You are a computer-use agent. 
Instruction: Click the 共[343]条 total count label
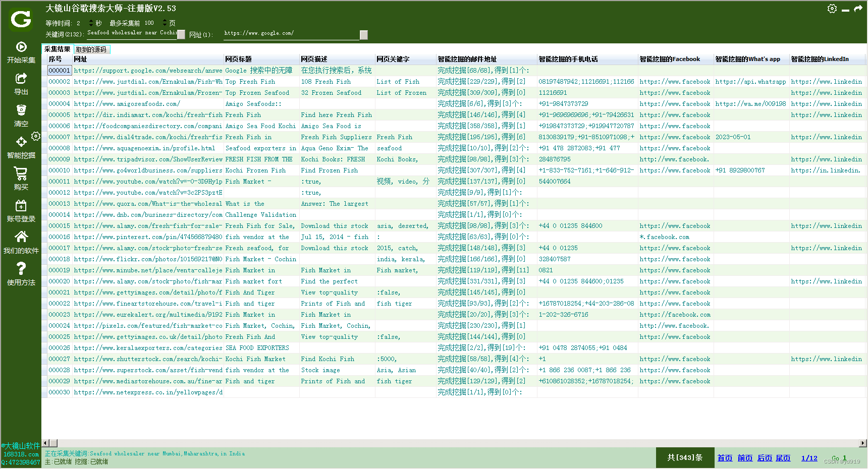(685, 457)
